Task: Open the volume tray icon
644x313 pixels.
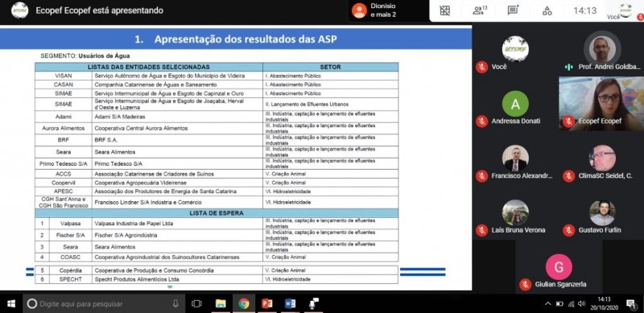Action: click(x=581, y=303)
